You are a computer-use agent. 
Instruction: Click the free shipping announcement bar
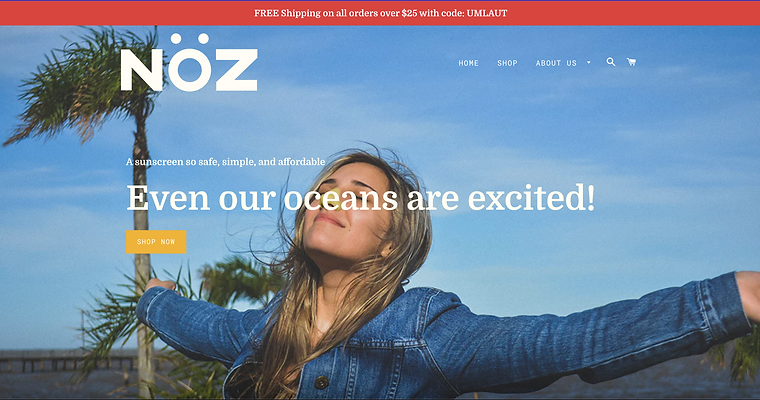pos(380,13)
